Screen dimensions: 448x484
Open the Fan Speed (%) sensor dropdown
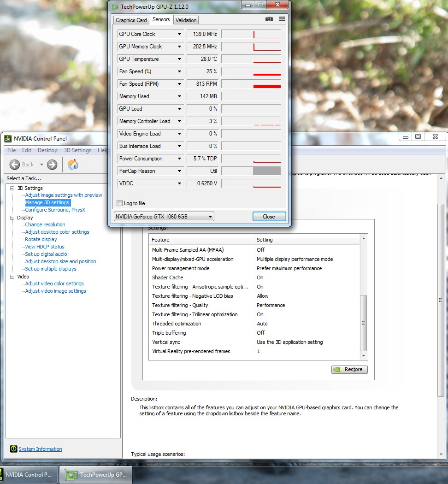pos(179,71)
